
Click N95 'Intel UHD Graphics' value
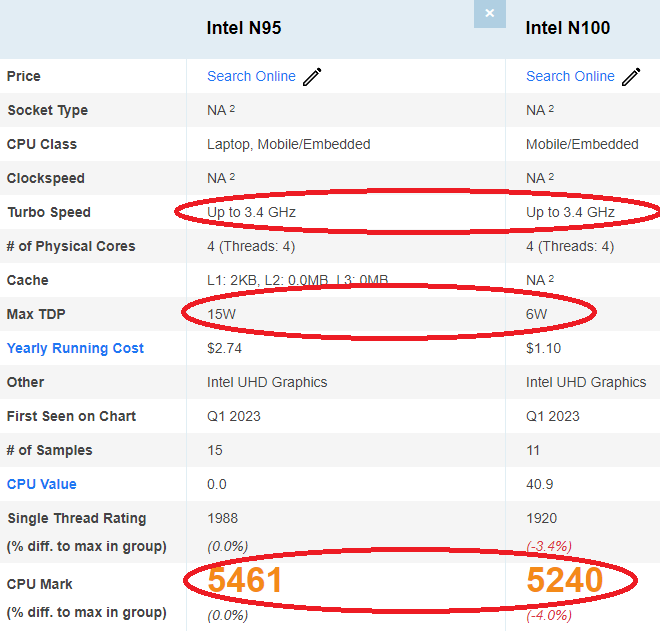[x=267, y=382]
